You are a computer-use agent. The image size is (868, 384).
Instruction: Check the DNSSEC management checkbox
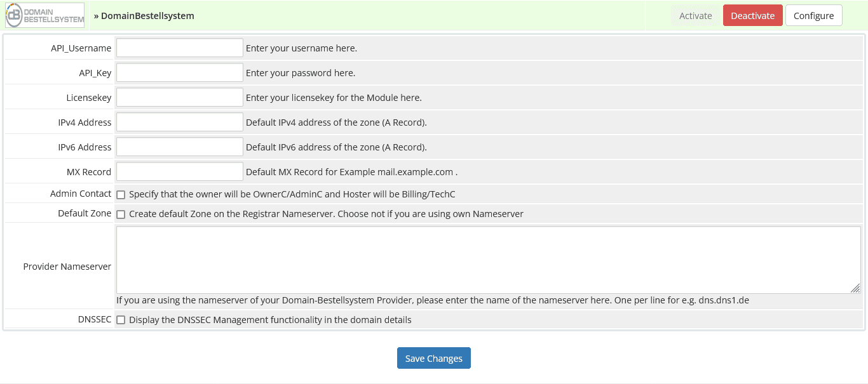click(121, 321)
